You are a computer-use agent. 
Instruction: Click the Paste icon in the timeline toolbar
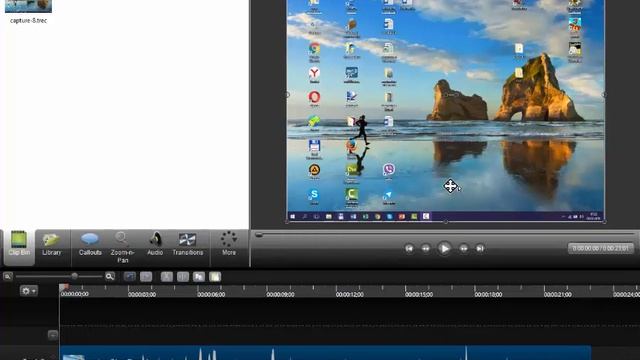pos(215,277)
